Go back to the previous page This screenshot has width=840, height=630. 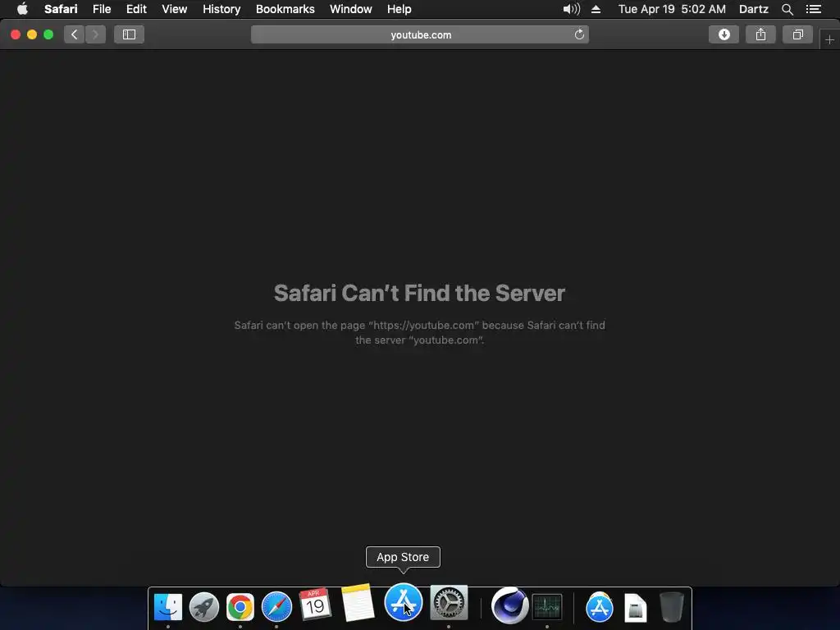(75, 34)
